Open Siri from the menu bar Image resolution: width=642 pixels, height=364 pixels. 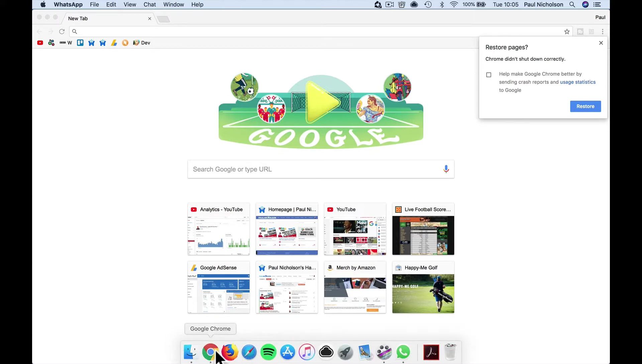585,4
